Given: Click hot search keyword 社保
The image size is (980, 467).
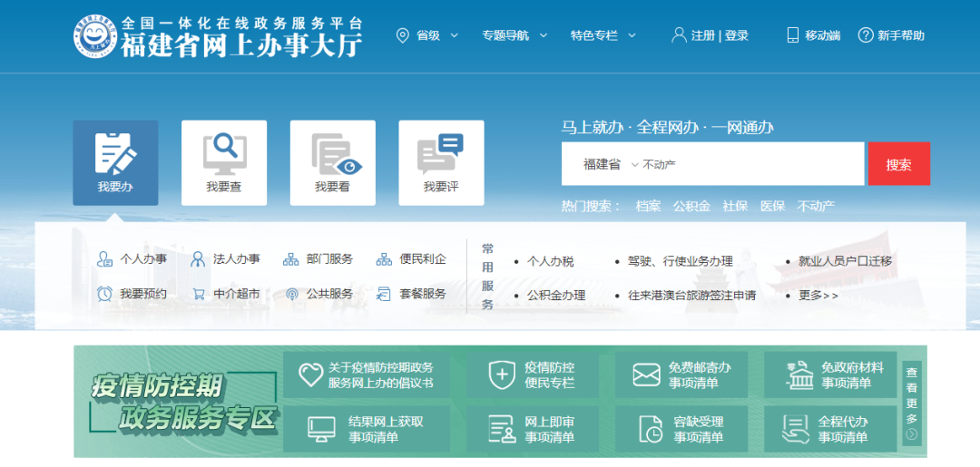Looking at the screenshot, I should click(x=735, y=206).
